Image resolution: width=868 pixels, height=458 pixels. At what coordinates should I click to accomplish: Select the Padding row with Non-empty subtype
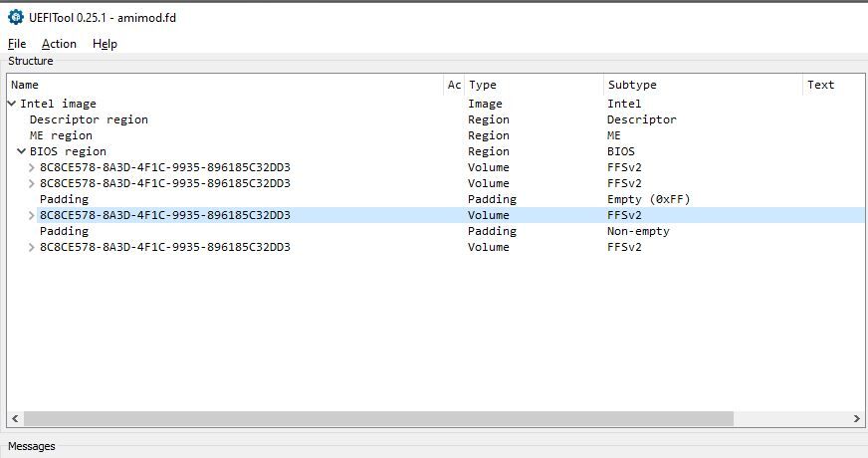(x=436, y=231)
